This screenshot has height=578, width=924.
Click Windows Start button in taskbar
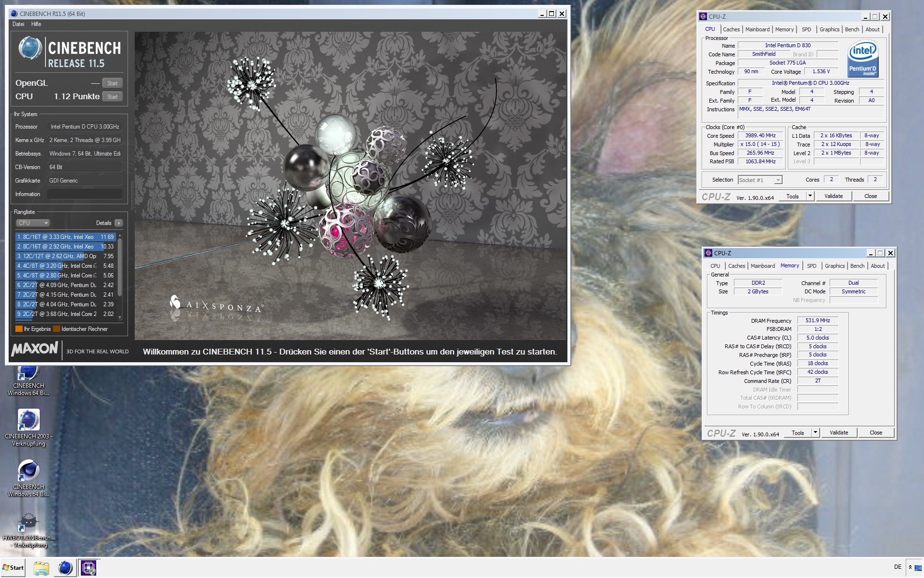[13, 567]
